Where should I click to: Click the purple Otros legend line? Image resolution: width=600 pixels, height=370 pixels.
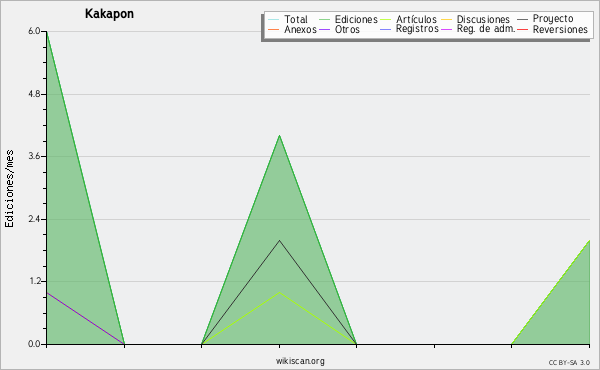click(324, 29)
